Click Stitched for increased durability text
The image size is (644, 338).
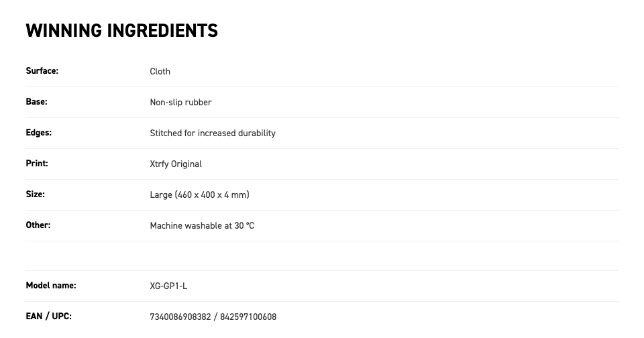point(213,133)
